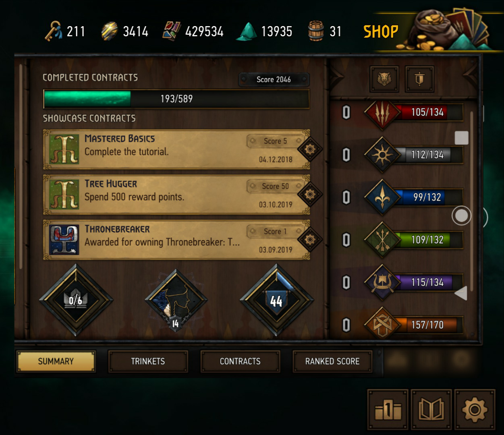This screenshot has width=504, height=435.
Task: Click the shield banner icon button
Action: pyautogui.click(x=419, y=79)
